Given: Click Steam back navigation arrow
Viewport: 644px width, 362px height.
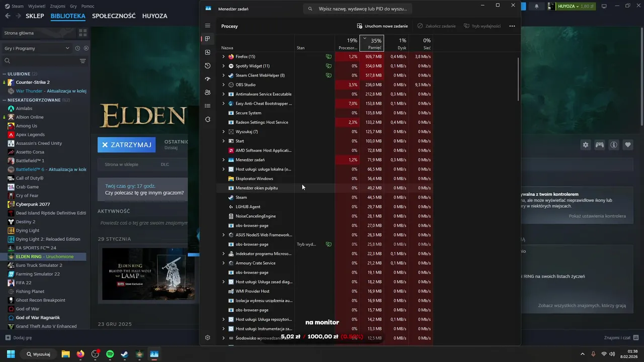Looking at the screenshot, I should coord(7,16).
